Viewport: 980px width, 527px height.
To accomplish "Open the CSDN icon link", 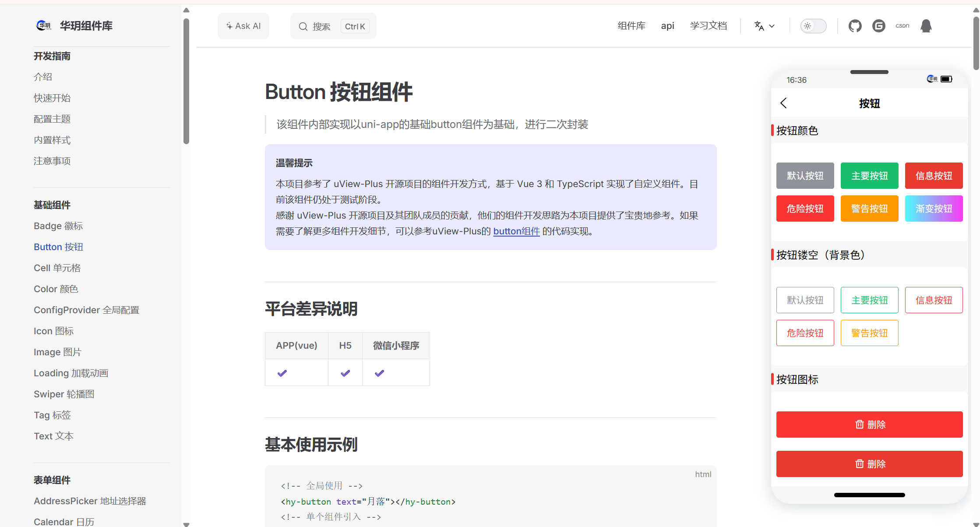I will [902, 26].
